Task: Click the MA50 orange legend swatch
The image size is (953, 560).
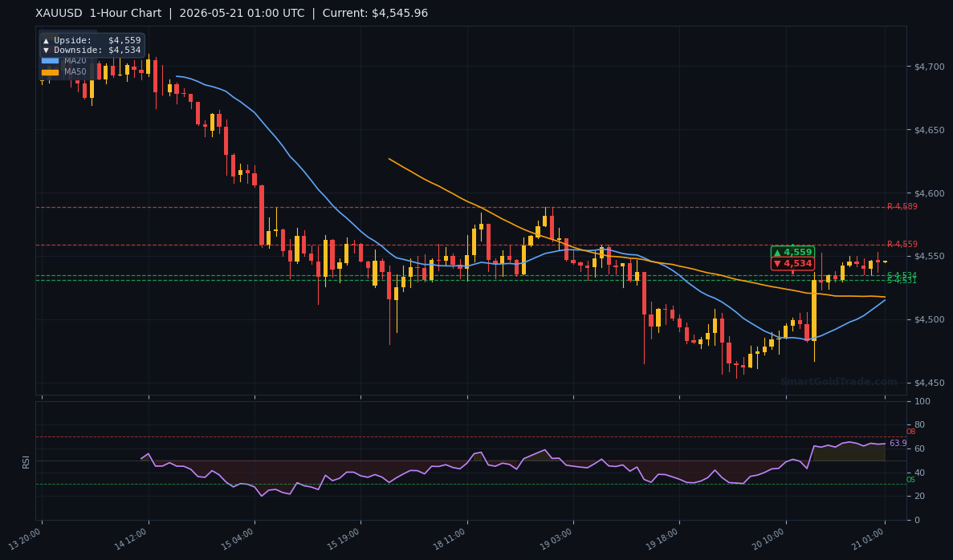Action: point(50,72)
